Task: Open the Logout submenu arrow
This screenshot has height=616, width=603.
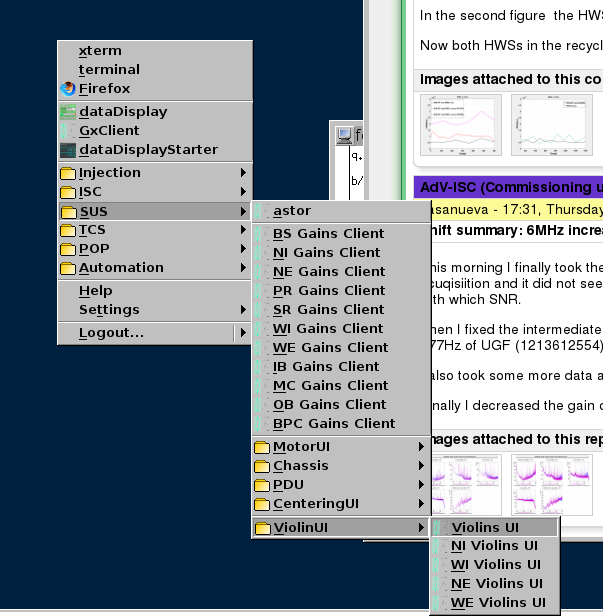Action: (x=242, y=332)
